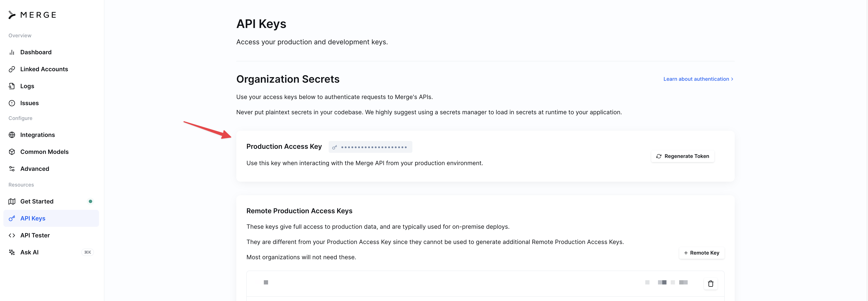The height and width of the screenshot is (301, 868).
Task: Click the ⌘K shortcut badge
Action: pyautogui.click(x=88, y=252)
